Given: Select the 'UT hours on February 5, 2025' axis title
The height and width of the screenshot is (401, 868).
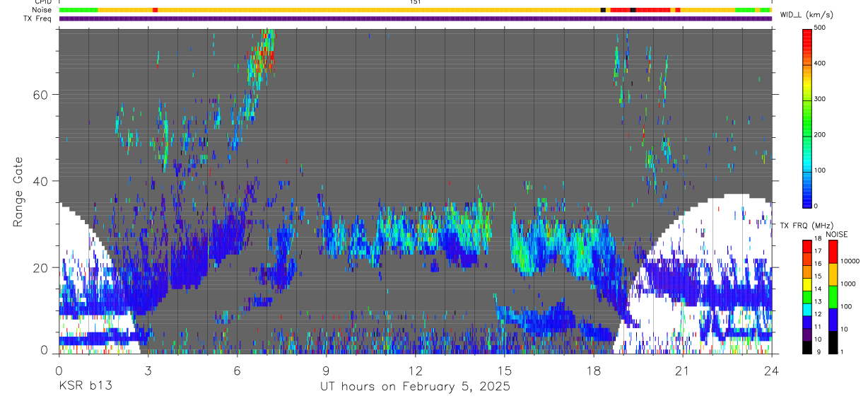Looking at the screenshot, I should 415,386.
